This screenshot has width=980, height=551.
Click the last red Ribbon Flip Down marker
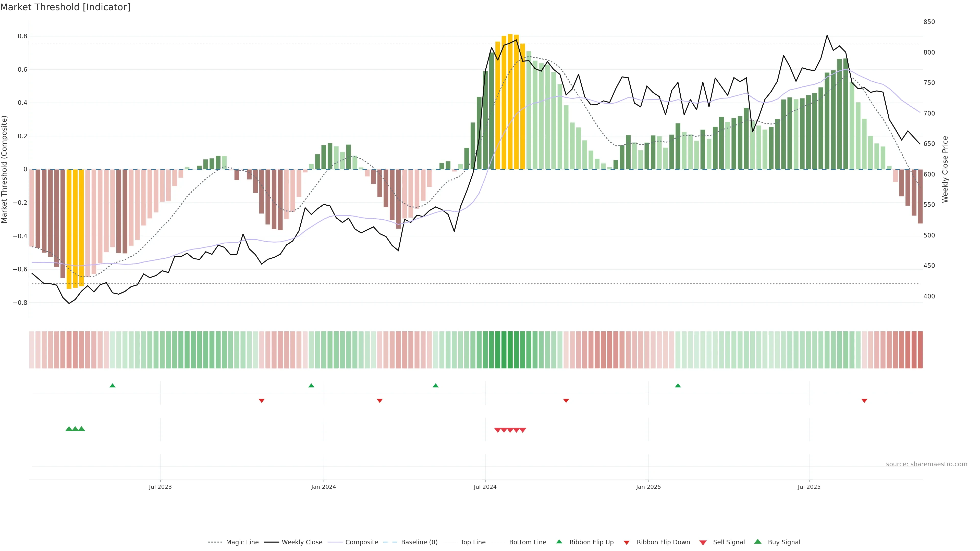(864, 400)
